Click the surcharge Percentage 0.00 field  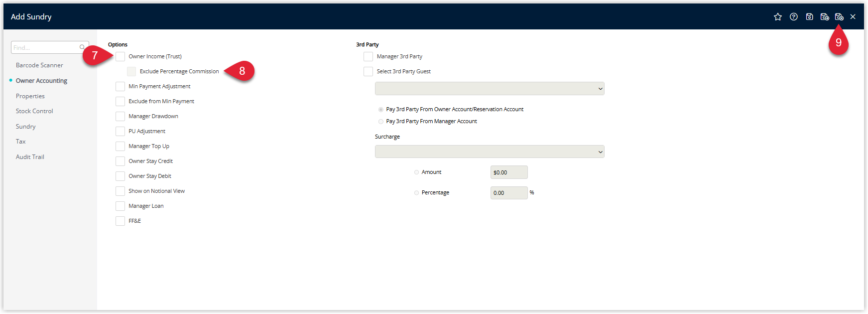click(x=509, y=192)
